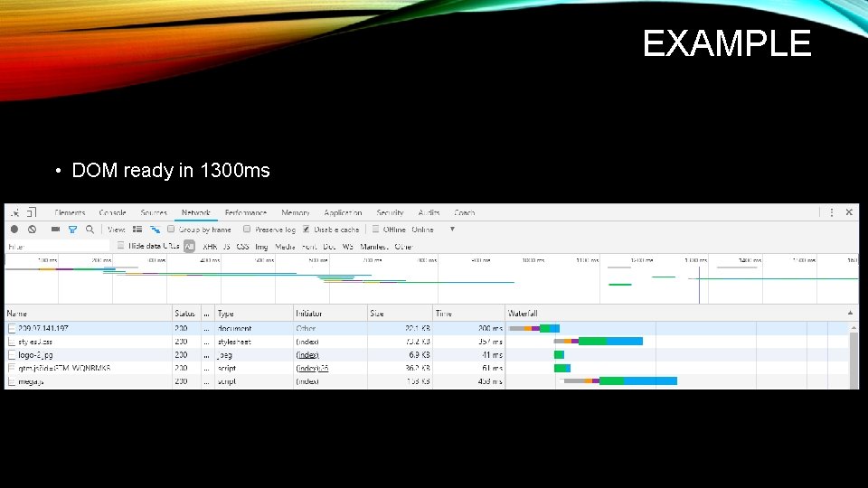Filter requests by WS type
The width and height of the screenshot is (868, 488).
(x=347, y=247)
